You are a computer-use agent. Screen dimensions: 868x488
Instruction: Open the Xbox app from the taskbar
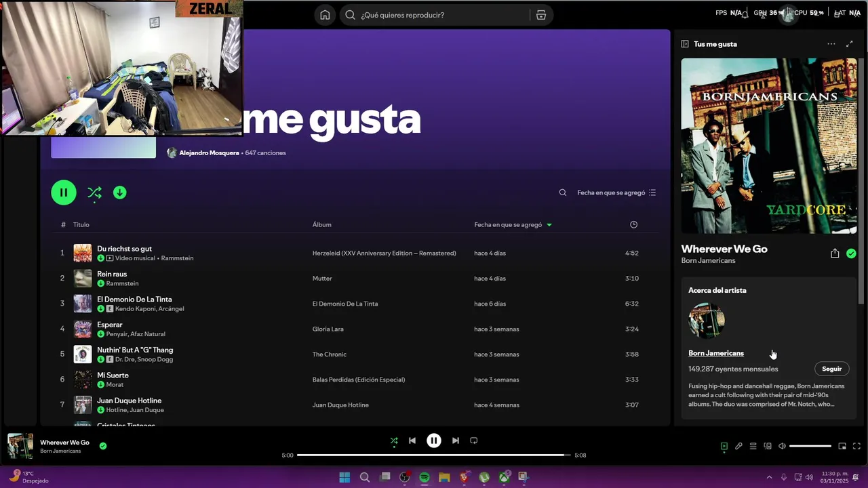tap(505, 477)
